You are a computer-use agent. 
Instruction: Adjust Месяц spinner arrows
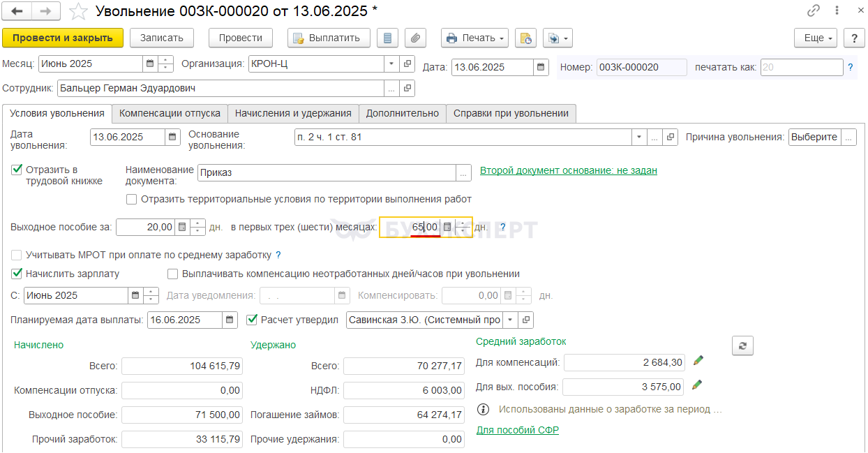[165, 64]
